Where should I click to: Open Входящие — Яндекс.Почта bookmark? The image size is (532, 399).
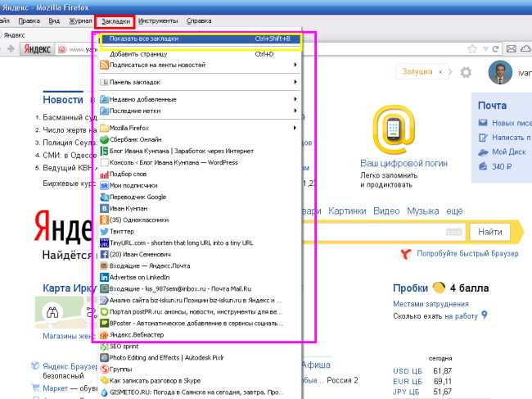coord(200,266)
